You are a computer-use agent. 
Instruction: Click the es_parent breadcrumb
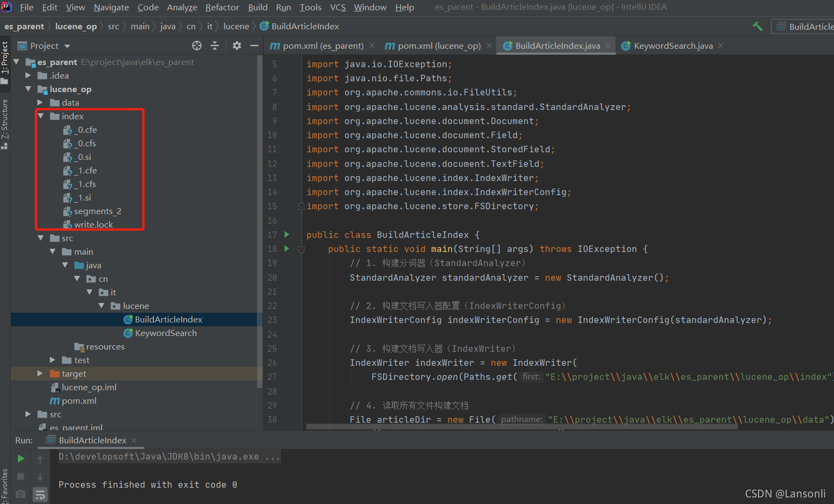(x=24, y=26)
